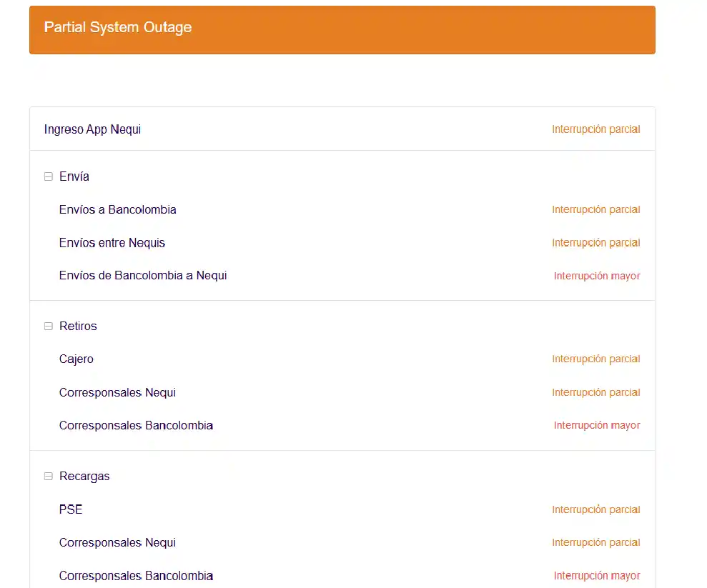This screenshot has height=588, width=707.
Task: Click Ingreso App Nequi's Interrupción parcial status
Action: tap(595, 129)
